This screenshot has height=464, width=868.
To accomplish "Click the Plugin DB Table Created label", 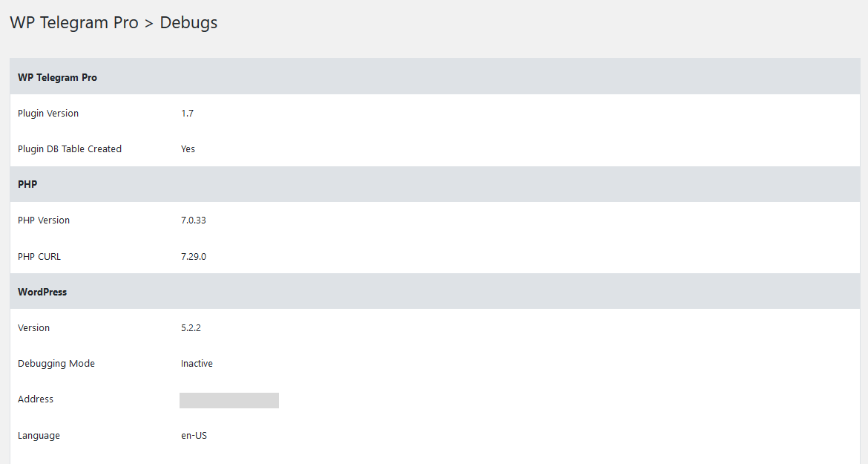I will [70, 149].
